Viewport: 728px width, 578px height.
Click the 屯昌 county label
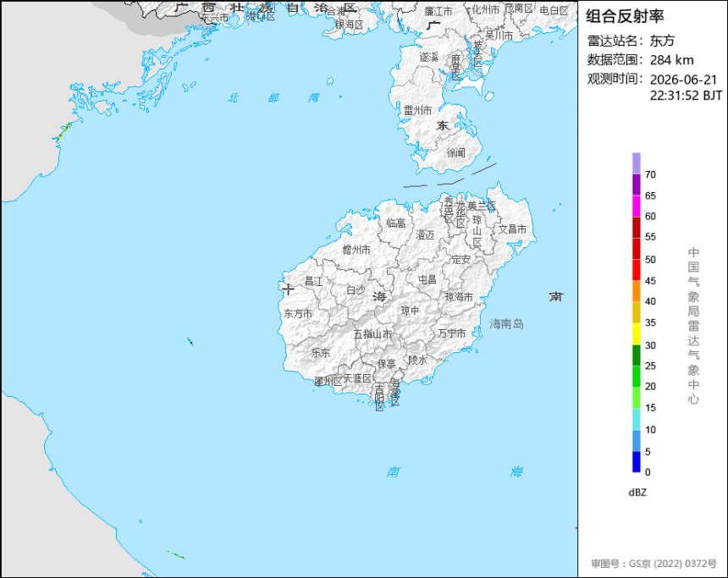coord(427,279)
